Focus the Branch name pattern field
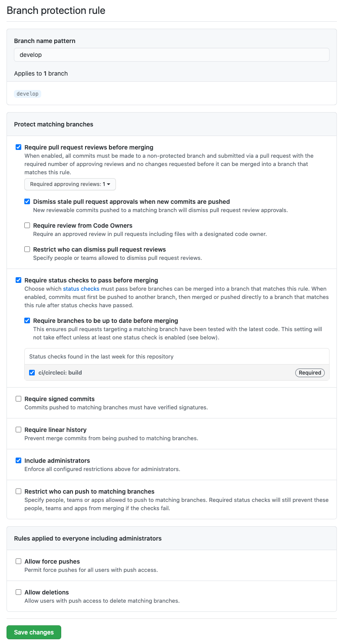The image size is (343, 644). [x=171, y=55]
